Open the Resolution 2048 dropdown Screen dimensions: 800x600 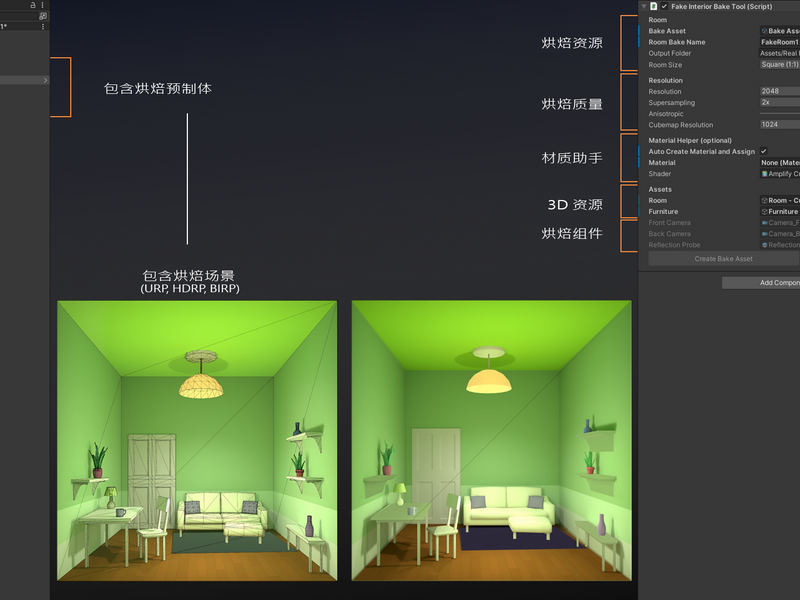[x=780, y=91]
